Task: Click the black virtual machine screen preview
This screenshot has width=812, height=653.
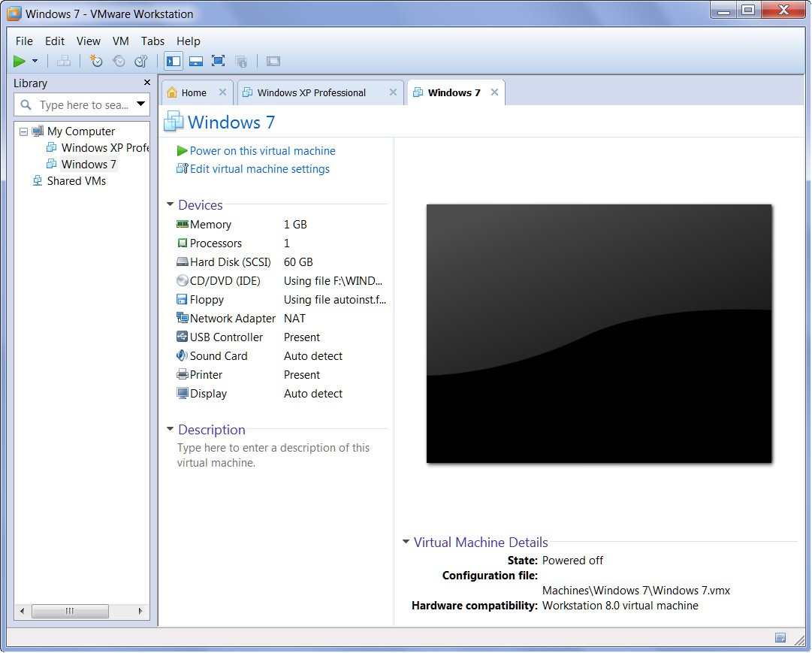Action: tap(599, 333)
